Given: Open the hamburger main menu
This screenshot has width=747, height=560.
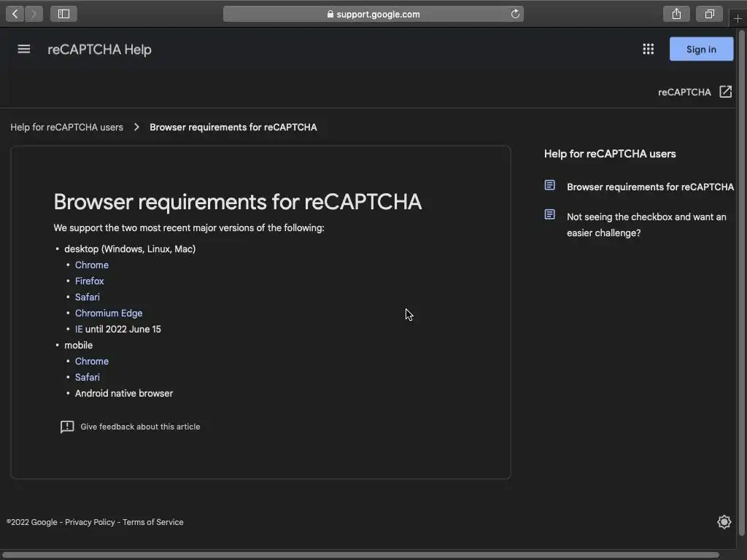Looking at the screenshot, I should 24,50.
